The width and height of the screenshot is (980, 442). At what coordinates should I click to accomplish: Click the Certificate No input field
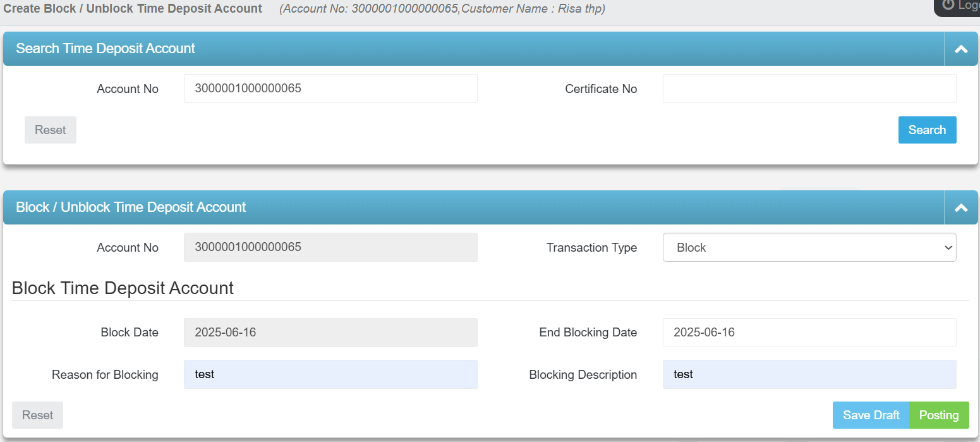[809, 89]
